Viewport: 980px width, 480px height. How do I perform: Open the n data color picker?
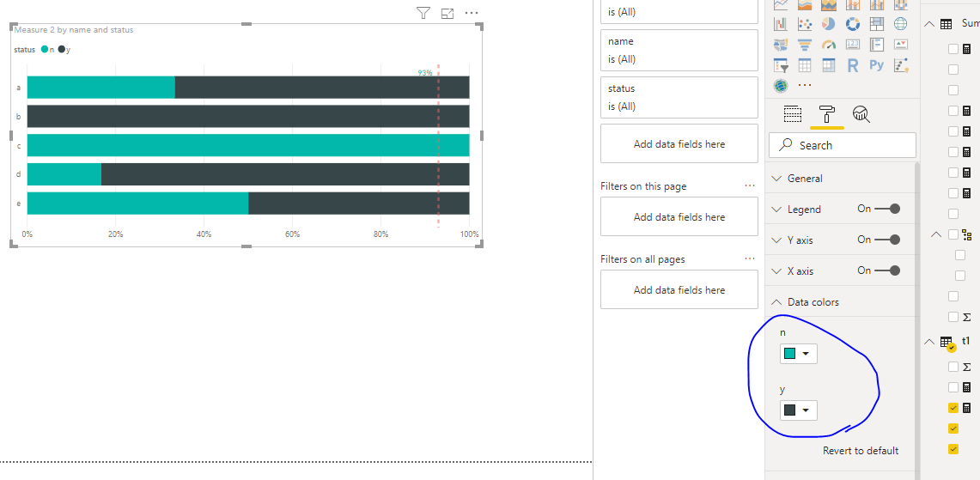tap(799, 354)
